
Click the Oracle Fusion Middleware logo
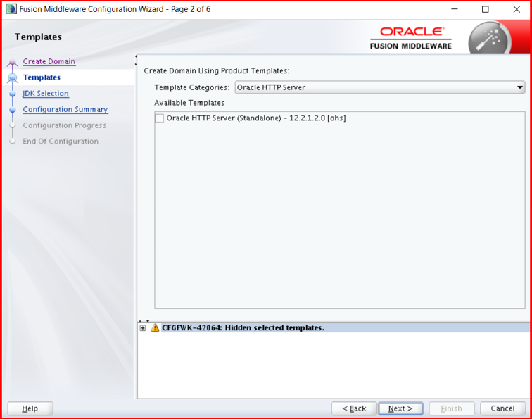[x=411, y=38]
